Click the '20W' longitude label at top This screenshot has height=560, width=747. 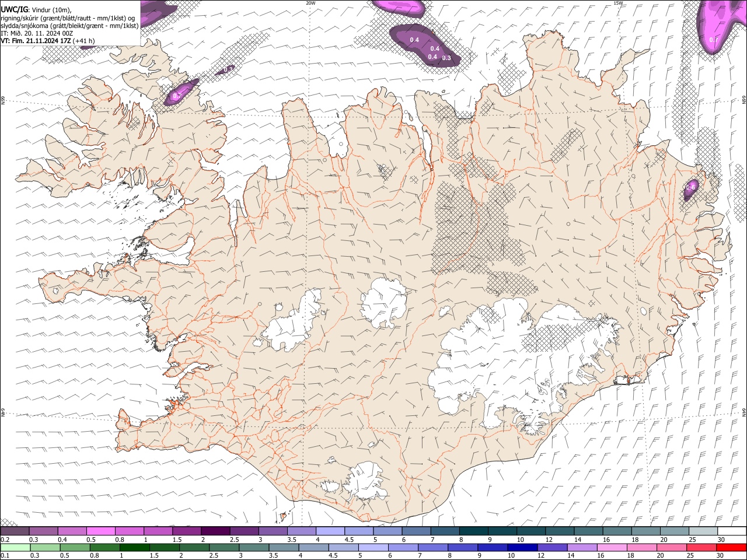pos(310,3)
